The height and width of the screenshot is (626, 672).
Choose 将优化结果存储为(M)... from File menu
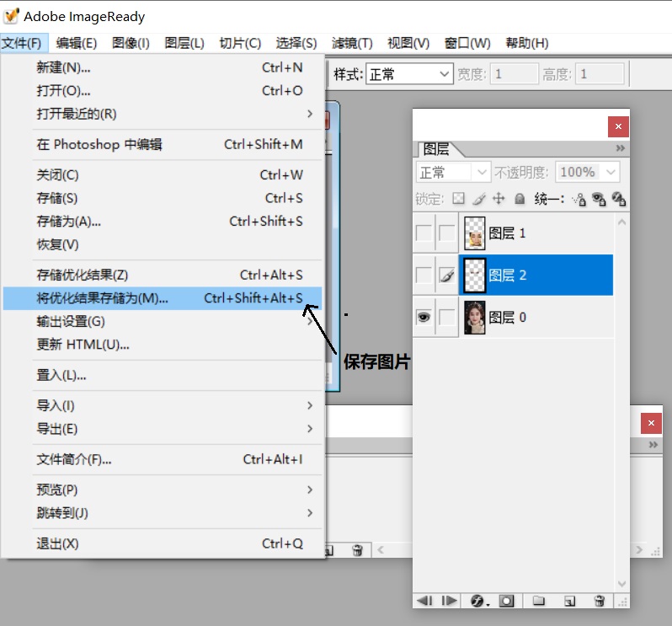click(x=162, y=297)
